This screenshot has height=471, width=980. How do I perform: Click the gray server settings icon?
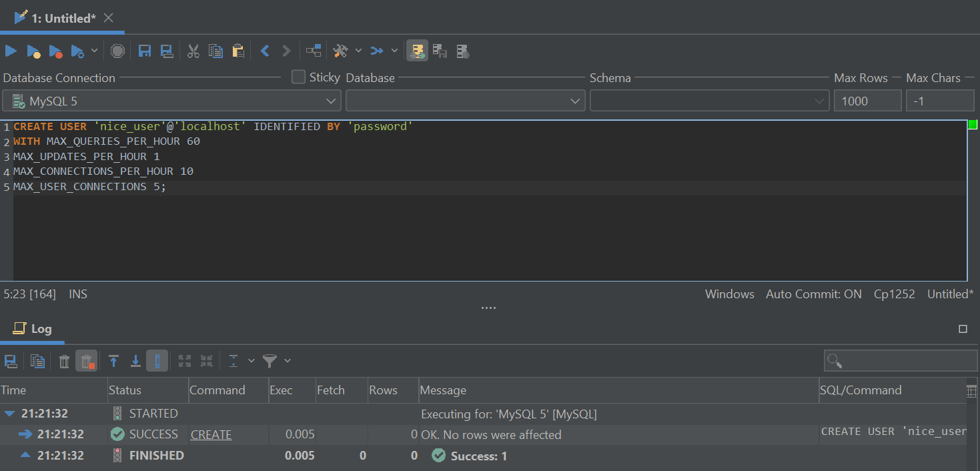point(462,51)
